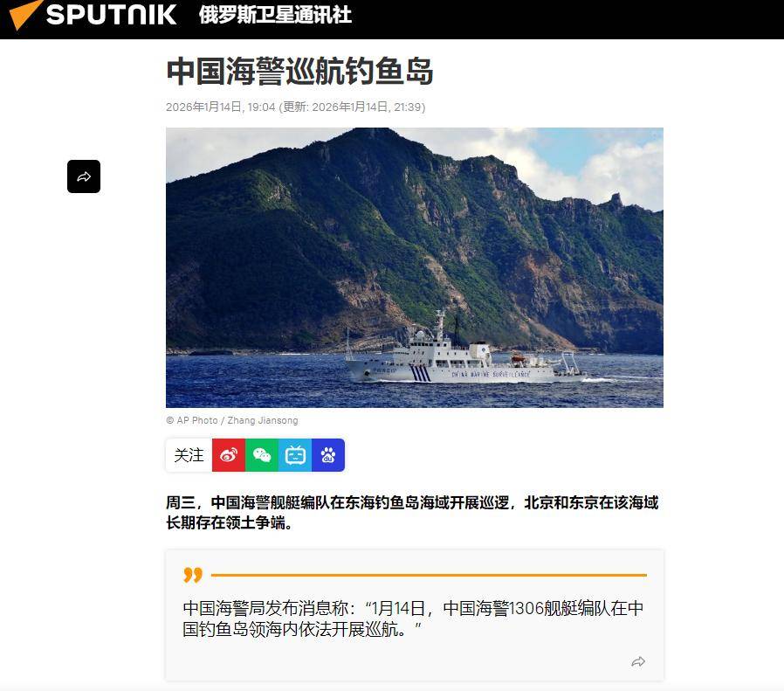
Task: Click the orange quotation mark icon
Action: [192, 575]
